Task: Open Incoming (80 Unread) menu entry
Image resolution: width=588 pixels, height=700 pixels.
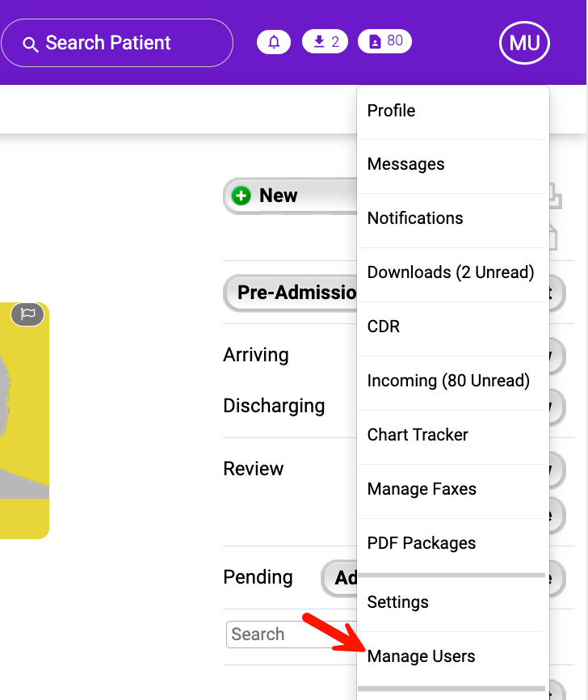Action: point(448,381)
